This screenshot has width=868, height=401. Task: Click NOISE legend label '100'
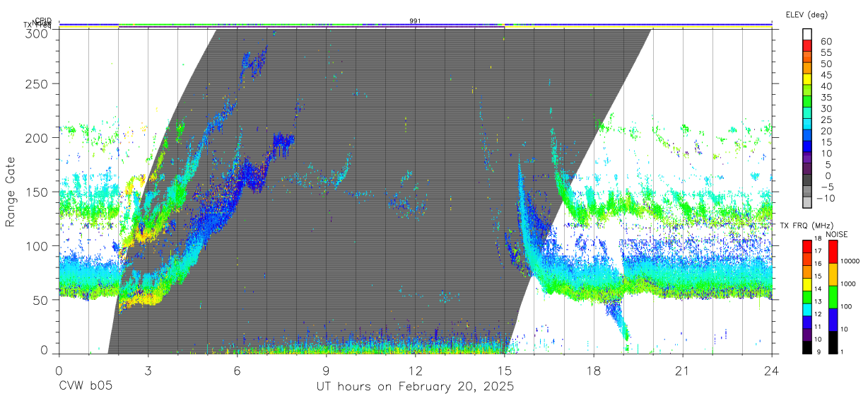tap(846, 306)
